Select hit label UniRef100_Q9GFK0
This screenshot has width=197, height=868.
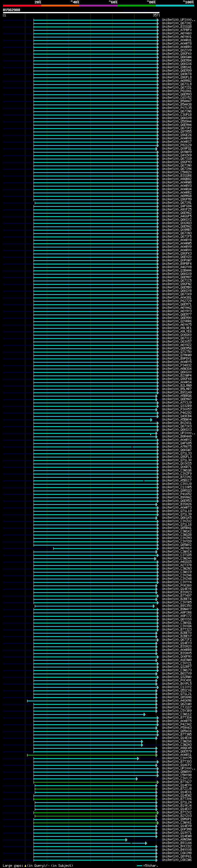pos(177,54)
